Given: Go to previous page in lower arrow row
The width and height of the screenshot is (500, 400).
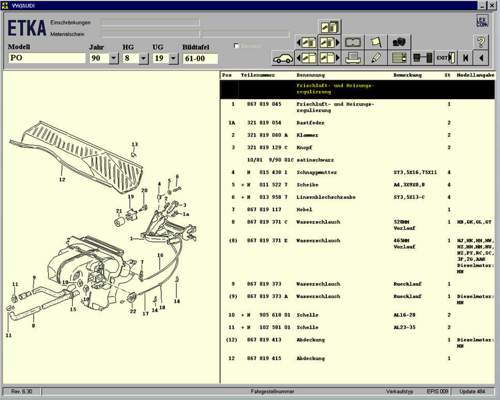Looking at the screenshot, I should point(307,58).
